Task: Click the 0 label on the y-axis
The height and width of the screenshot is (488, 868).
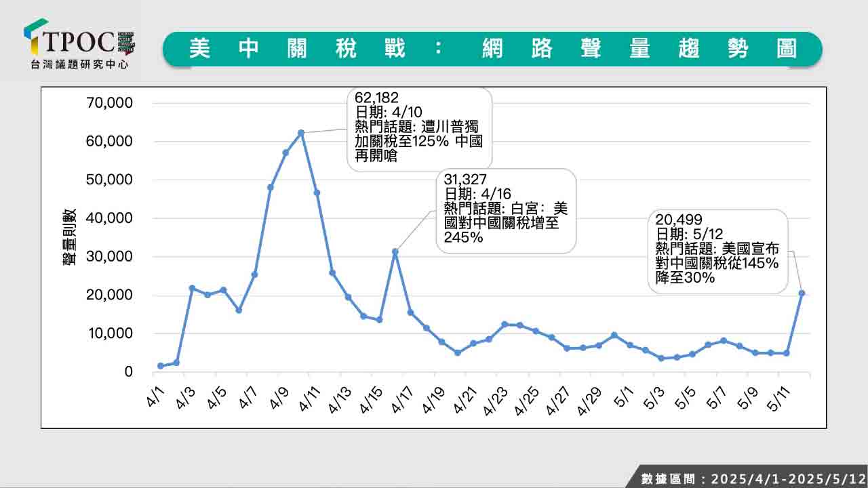Action: [x=129, y=372]
